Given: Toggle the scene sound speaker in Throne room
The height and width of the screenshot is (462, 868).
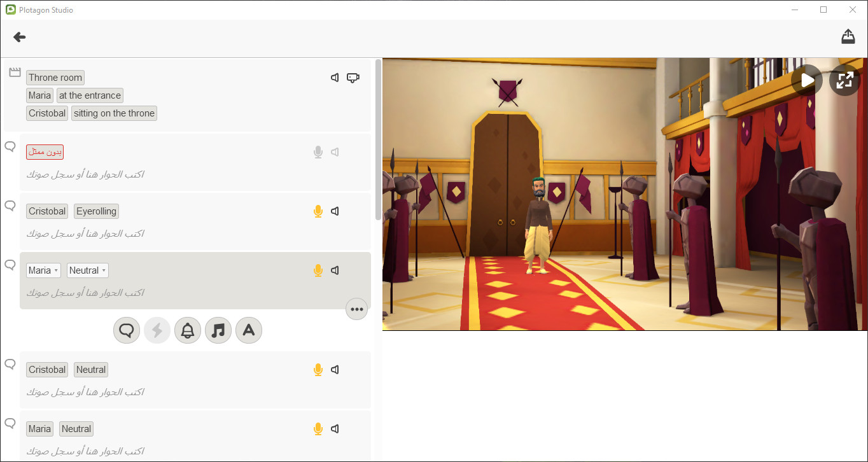Looking at the screenshot, I should [335, 78].
